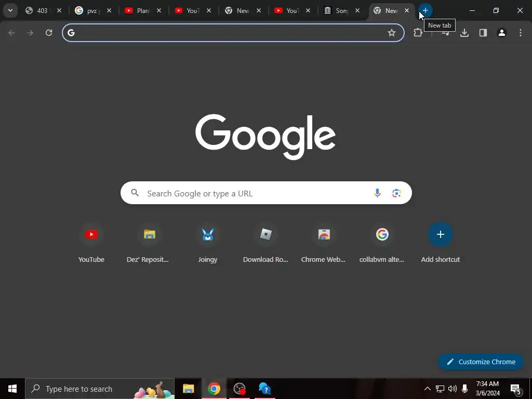Open the Downloads icon
The image size is (532, 399).
(464, 33)
